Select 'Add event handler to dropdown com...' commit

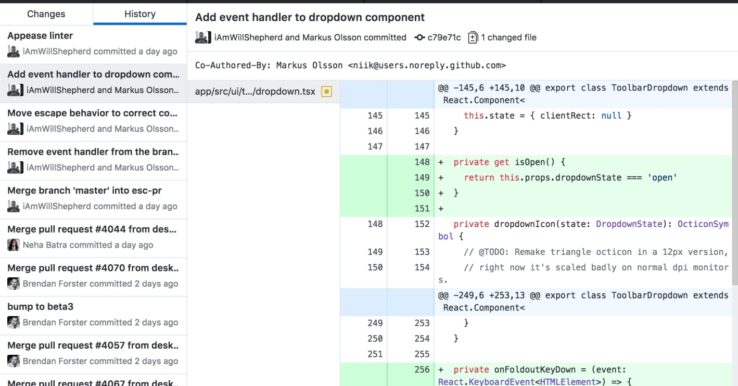point(93,83)
